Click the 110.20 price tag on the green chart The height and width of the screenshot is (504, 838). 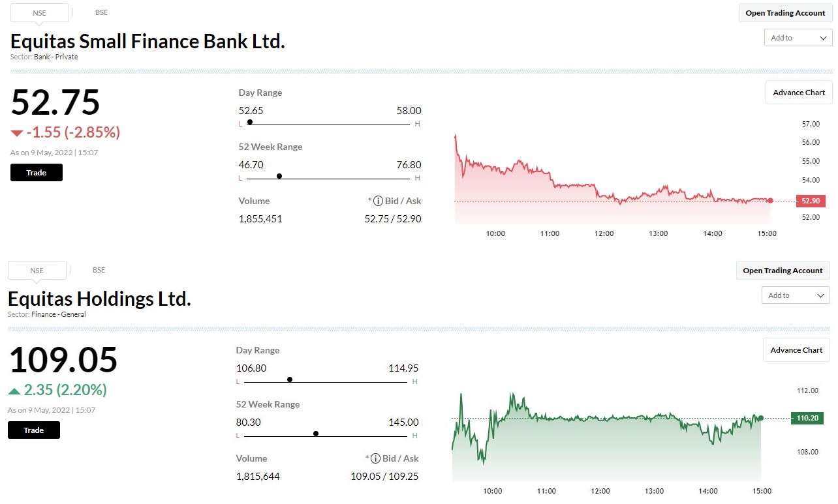[x=807, y=418]
